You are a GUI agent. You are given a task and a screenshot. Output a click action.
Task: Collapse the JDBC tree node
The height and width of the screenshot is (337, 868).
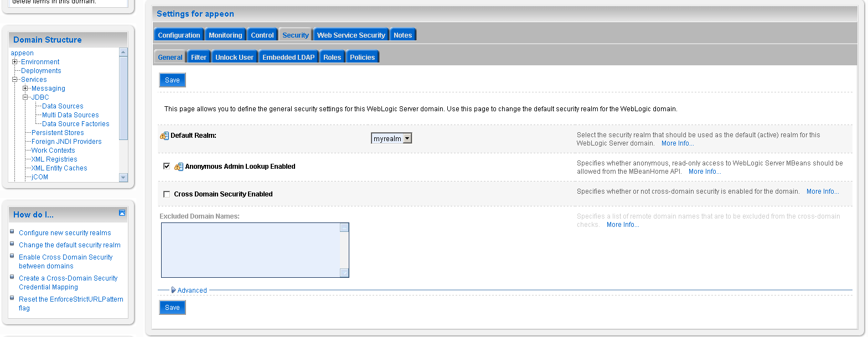click(25, 97)
